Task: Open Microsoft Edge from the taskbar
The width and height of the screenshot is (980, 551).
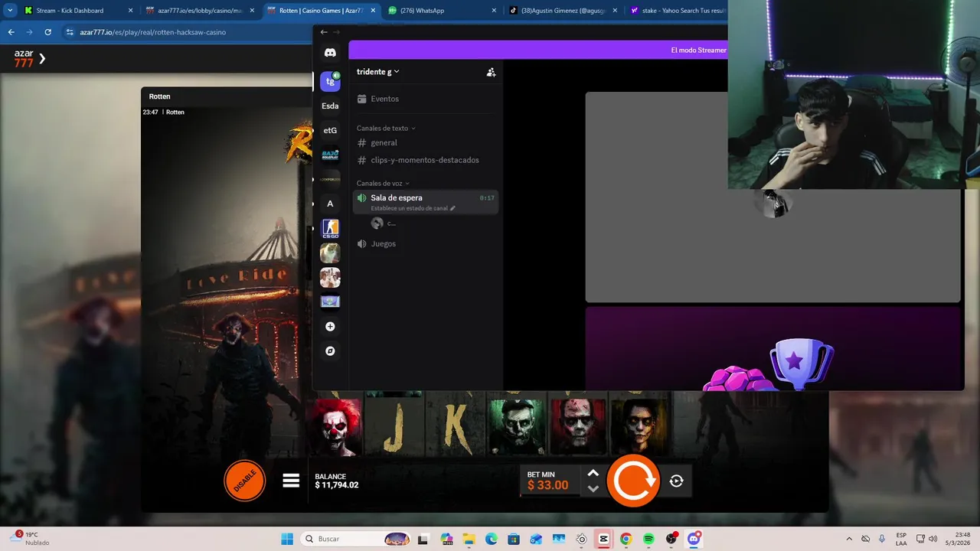Action: tap(491, 539)
